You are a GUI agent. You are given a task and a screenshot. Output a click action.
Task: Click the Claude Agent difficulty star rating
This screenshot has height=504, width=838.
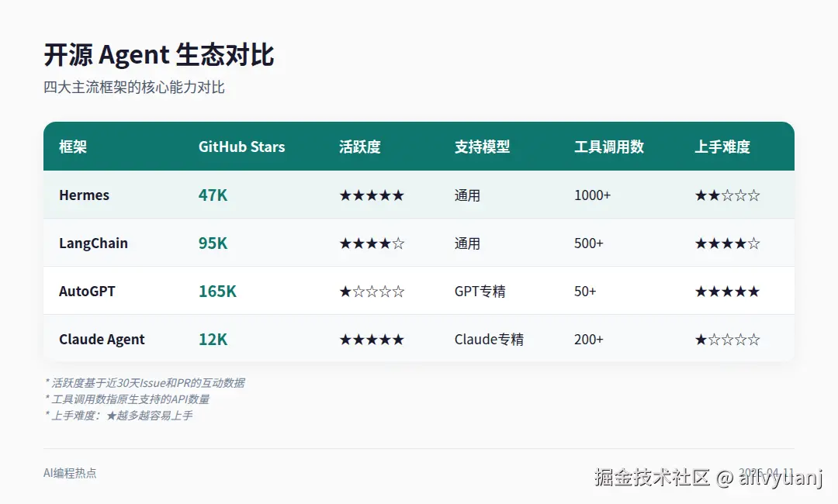tap(727, 340)
